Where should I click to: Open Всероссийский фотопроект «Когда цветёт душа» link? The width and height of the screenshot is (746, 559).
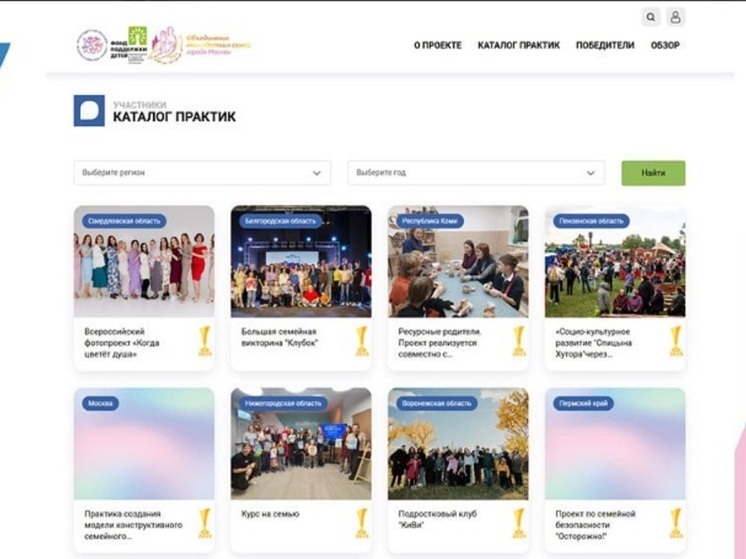(122, 343)
